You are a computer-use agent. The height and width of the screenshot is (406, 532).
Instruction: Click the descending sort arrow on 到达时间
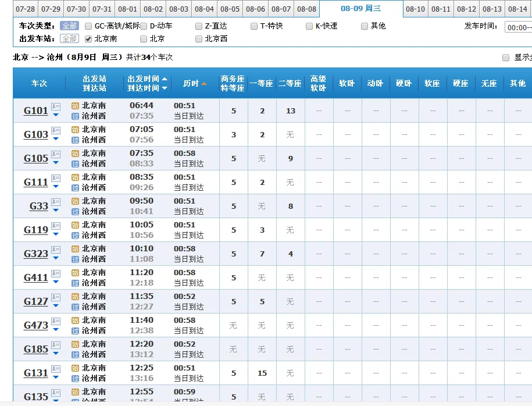pyautogui.click(x=165, y=88)
